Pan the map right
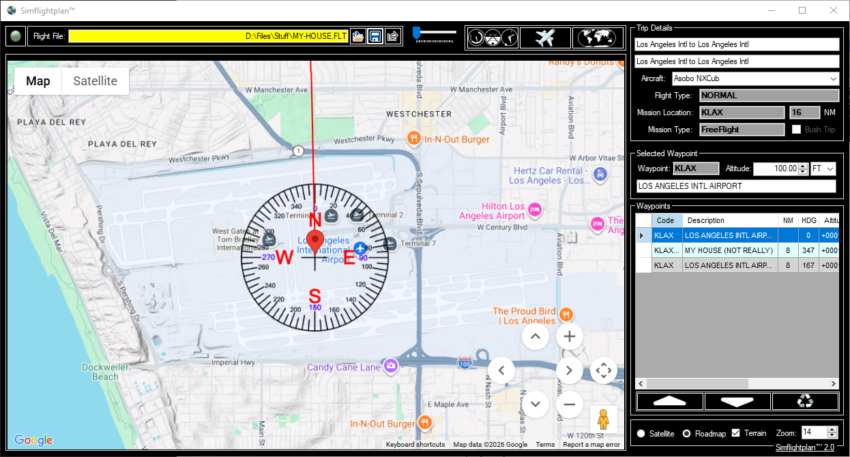The height and width of the screenshot is (457, 850). [569, 371]
